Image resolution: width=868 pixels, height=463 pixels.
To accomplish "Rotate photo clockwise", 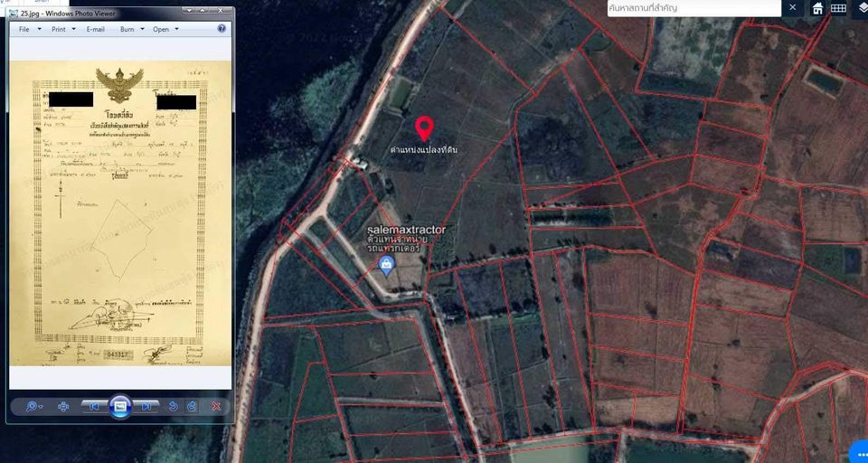I will (192, 407).
